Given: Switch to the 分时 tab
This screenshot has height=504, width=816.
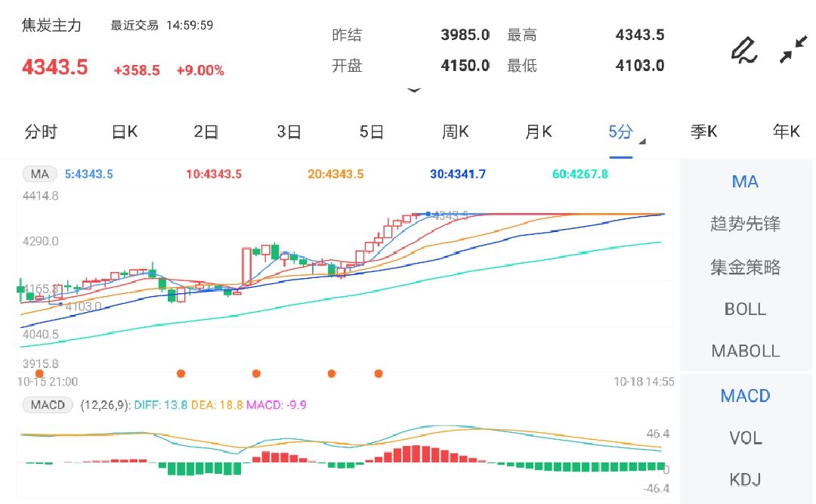Looking at the screenshot, I should tap(41, 131).
